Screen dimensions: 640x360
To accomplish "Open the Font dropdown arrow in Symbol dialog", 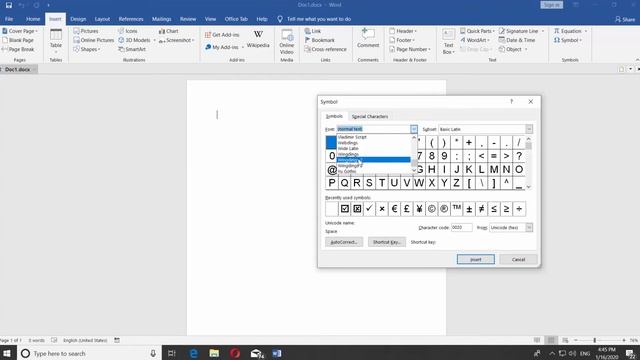I will click(414, 129).
